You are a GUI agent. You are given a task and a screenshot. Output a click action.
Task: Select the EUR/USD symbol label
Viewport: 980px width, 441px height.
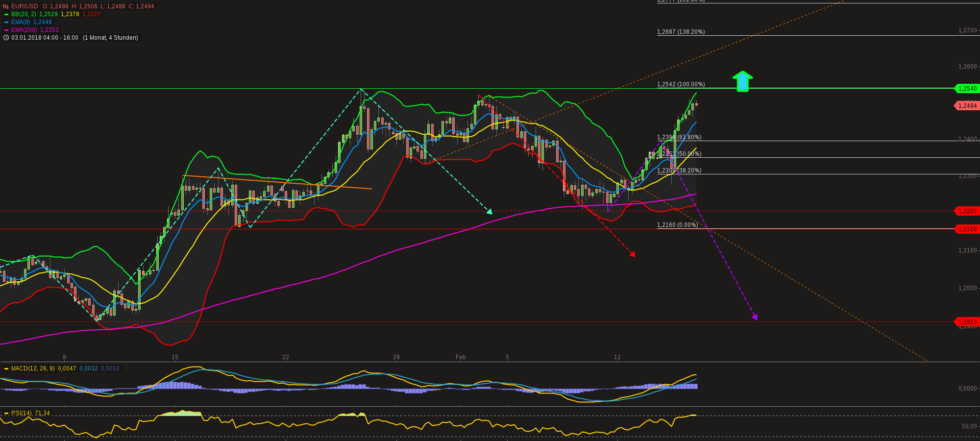tap(24, 6)
